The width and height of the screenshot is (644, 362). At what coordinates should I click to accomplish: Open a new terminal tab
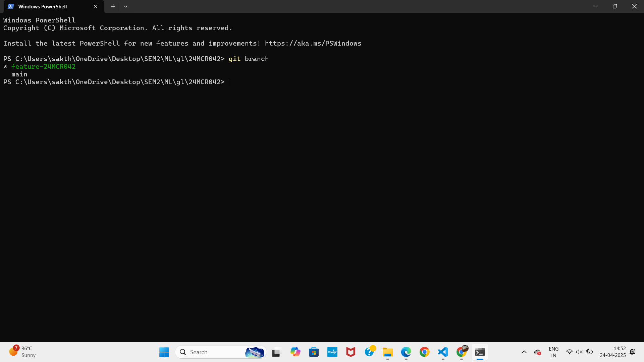(113, 6)
